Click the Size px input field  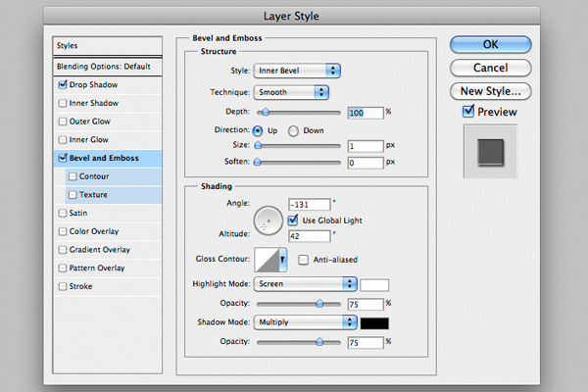click(366, 146)
